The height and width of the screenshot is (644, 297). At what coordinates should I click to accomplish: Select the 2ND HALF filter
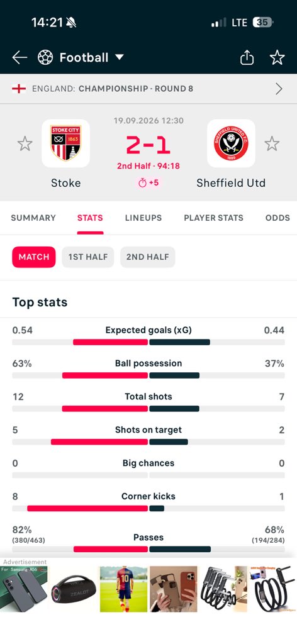pyautogui.click(x=147, y=257)
